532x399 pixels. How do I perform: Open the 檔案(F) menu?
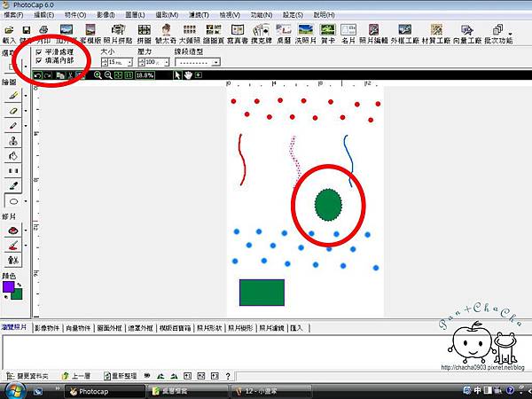[x=13, y=15]
